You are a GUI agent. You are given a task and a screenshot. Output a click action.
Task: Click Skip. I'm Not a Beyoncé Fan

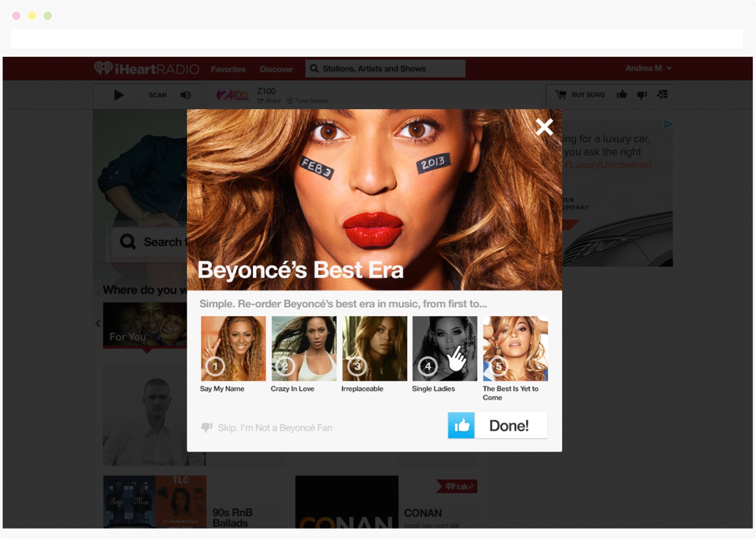tap(275, 428)
